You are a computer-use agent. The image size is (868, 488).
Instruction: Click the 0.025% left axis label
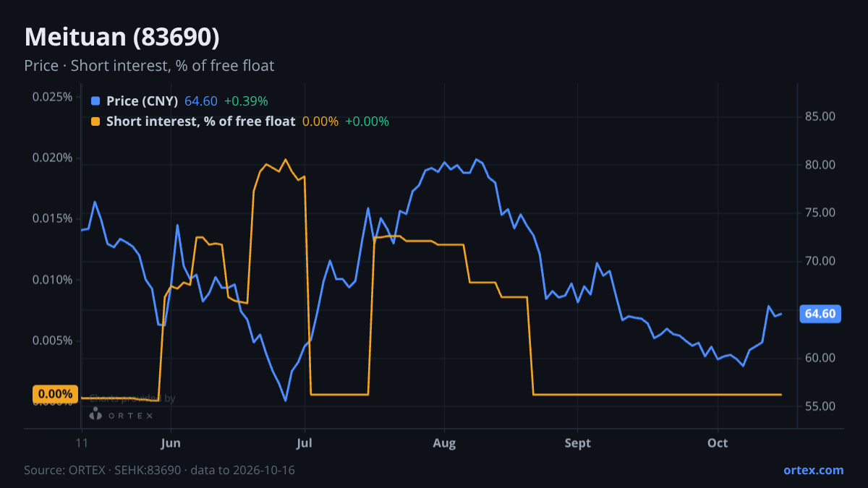(x=52, y=97)
